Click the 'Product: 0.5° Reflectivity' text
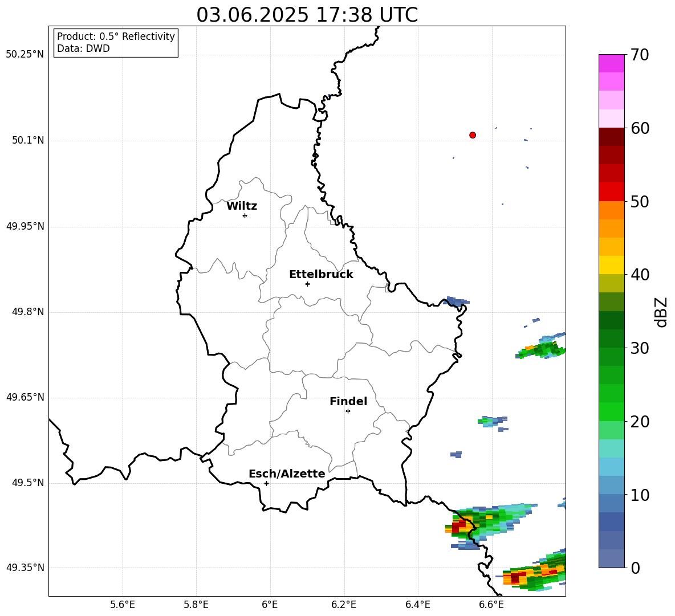The height and width of the screenshot is (616, 675). (116, 36)
